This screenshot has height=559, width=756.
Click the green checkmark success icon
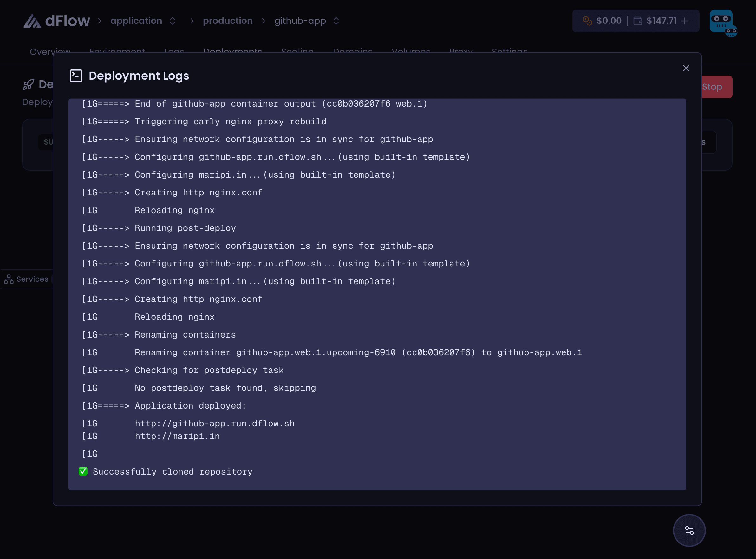pos(83,471)
